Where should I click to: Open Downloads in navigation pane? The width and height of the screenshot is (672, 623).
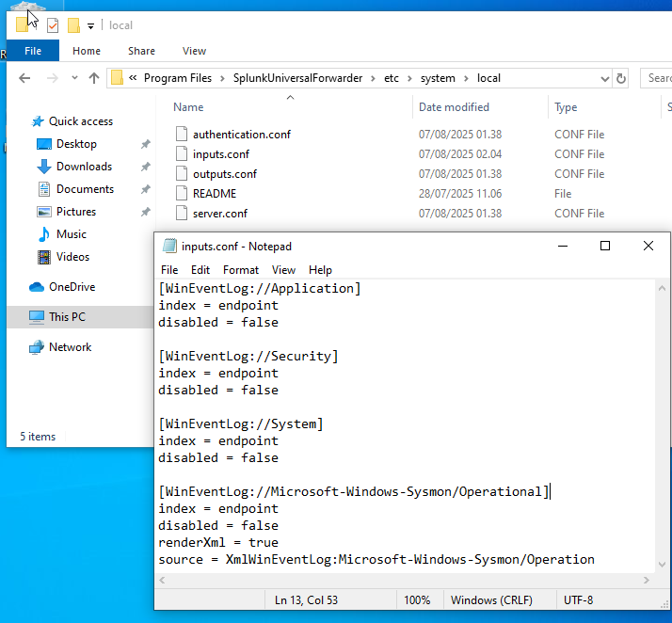click(x=84, y=167)
